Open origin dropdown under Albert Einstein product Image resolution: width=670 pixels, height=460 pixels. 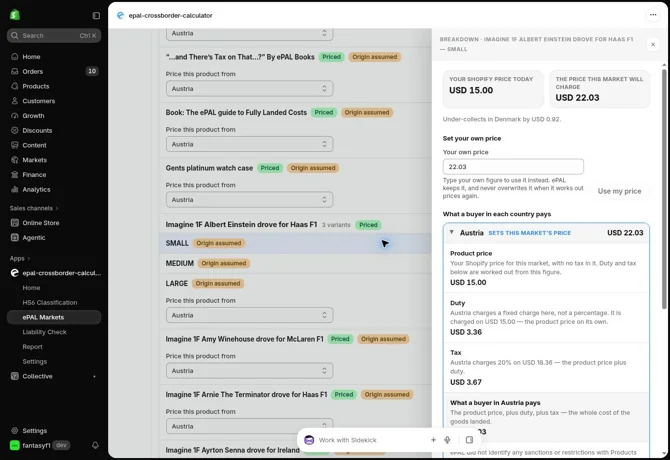point(250,315)
